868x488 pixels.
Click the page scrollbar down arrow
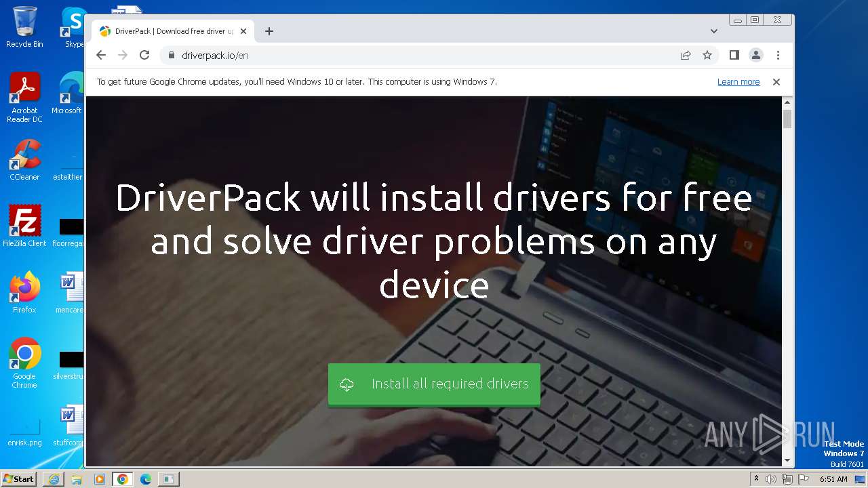pos(787,460)
